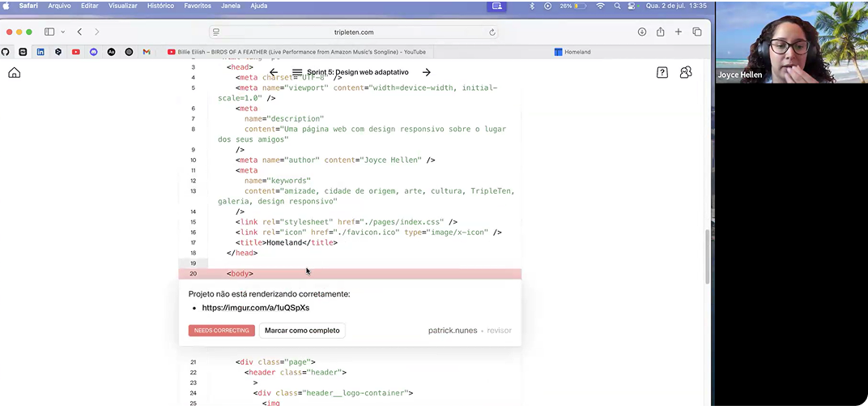Open the help question mark icon
This screenshot has width=868, height=406.
(x=662, y=73)
